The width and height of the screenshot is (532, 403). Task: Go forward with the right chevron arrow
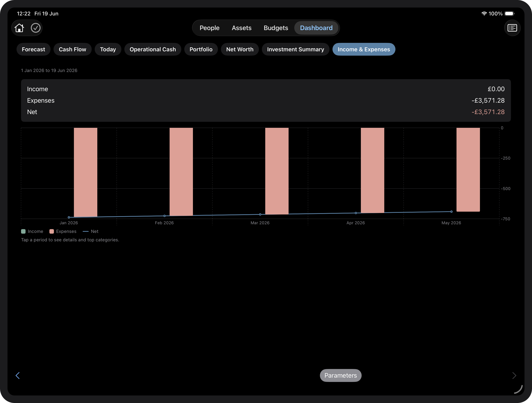click(x=514, y=375)
